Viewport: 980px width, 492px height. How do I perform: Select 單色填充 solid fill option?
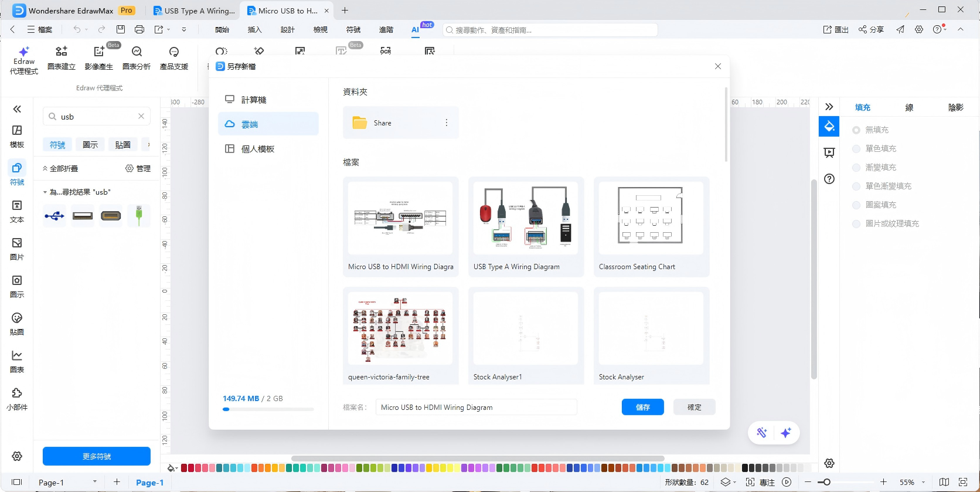tap(874, 148)
